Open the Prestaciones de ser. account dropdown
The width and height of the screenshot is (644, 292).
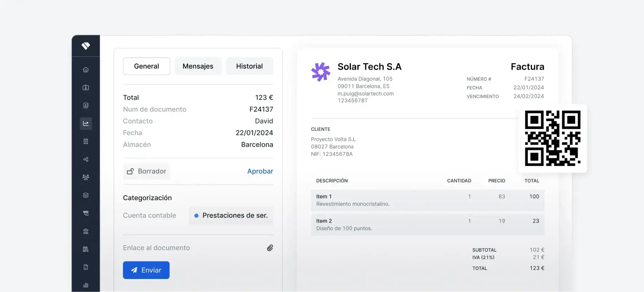231,215
